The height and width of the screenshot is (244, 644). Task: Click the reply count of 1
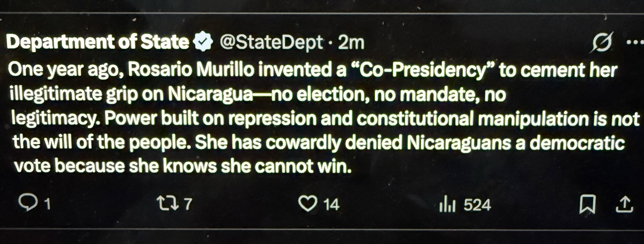pyautogui.click(x=47, y=204)
